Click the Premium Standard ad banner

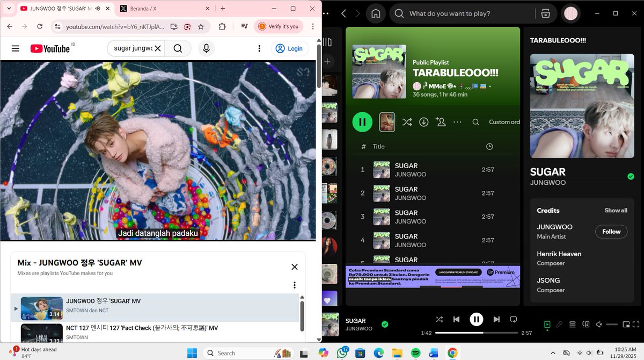(433, 277)
